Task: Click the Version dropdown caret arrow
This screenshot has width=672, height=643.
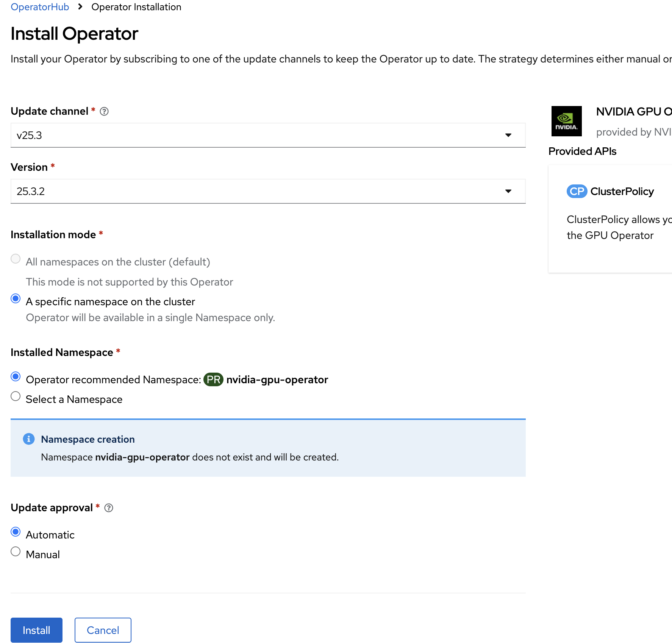Action: pos(508,191)
